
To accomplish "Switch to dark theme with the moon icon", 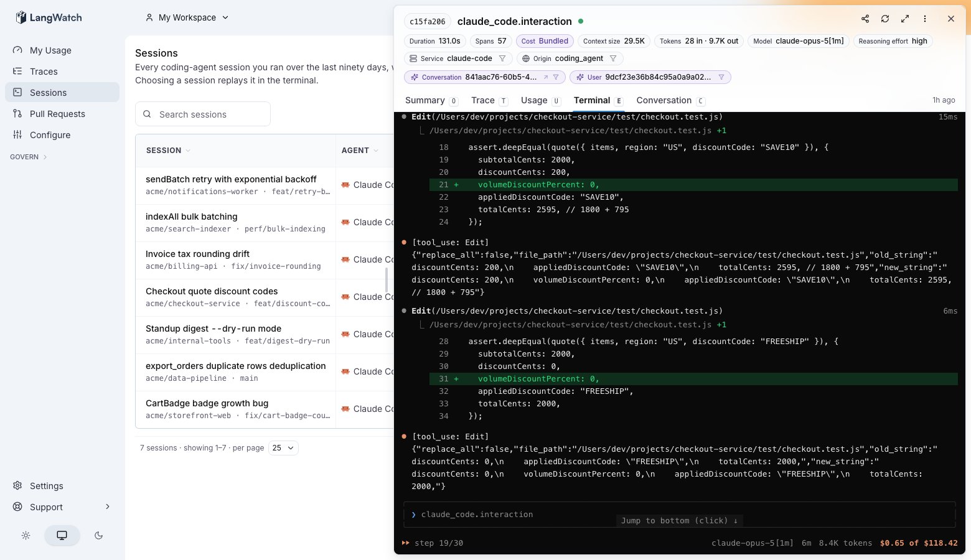I will coord(98,535).
